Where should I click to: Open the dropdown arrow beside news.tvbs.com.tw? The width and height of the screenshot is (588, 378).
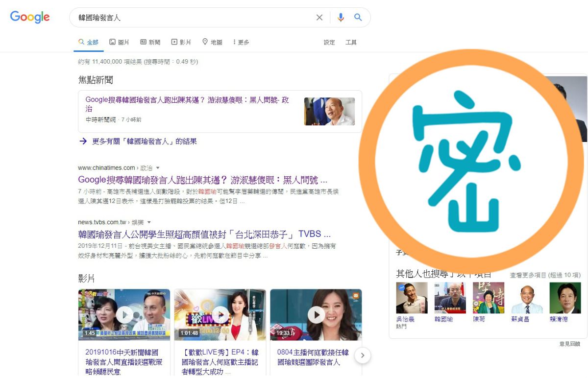pos(149,222)
